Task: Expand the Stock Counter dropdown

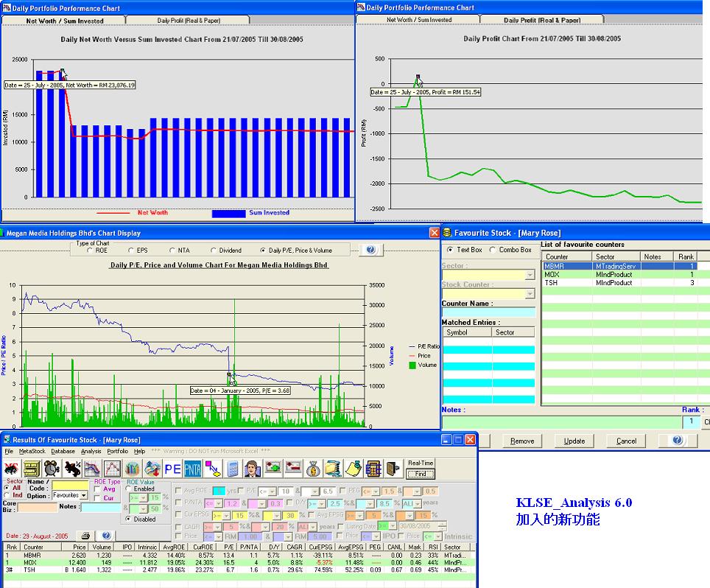Action: click(x=530, y=294)
